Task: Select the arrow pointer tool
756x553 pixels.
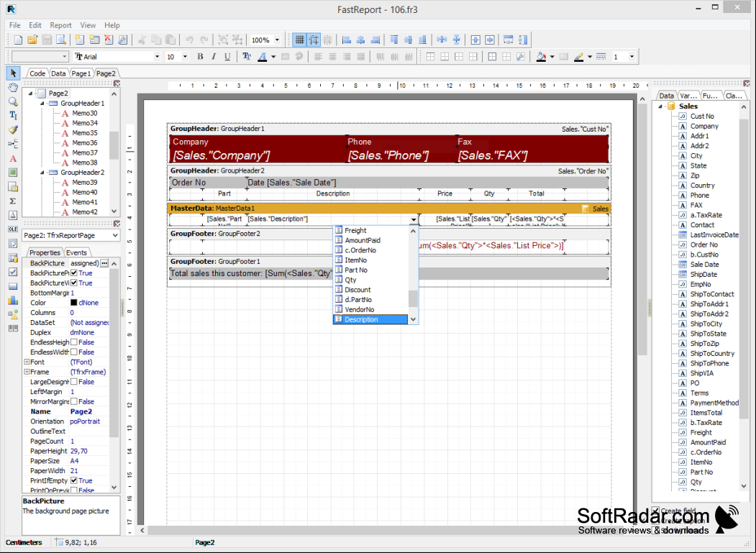Action: pos(13,73)
